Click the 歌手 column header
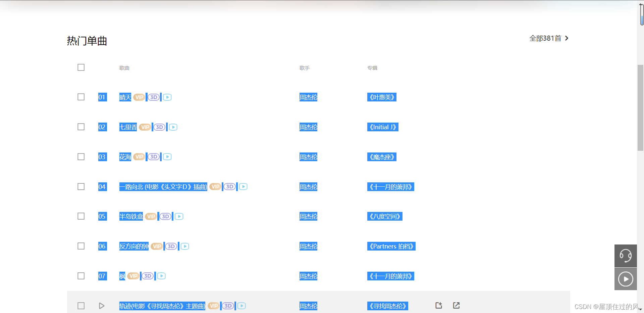644x313 pixels. pos(305,68)
